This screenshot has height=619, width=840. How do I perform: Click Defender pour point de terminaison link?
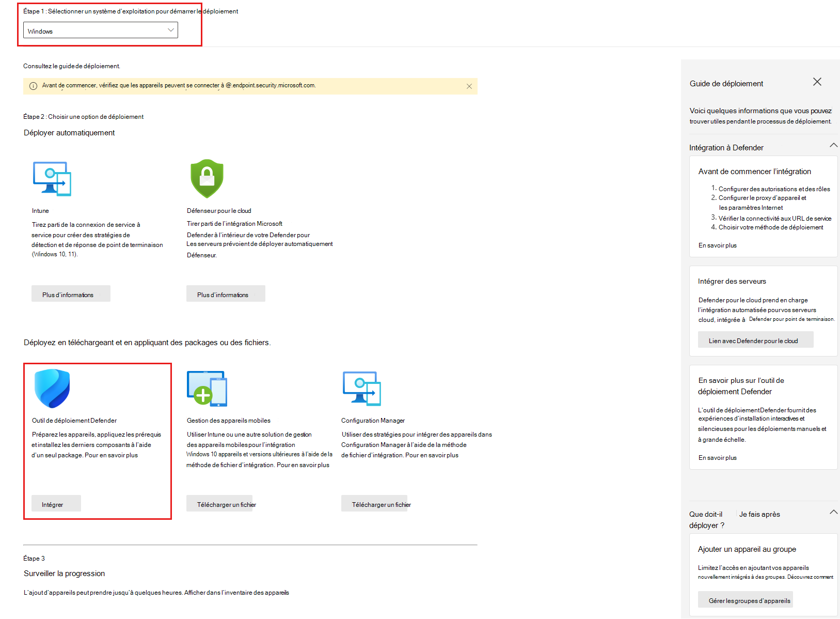pyautogui.click(x=791, y=319)
